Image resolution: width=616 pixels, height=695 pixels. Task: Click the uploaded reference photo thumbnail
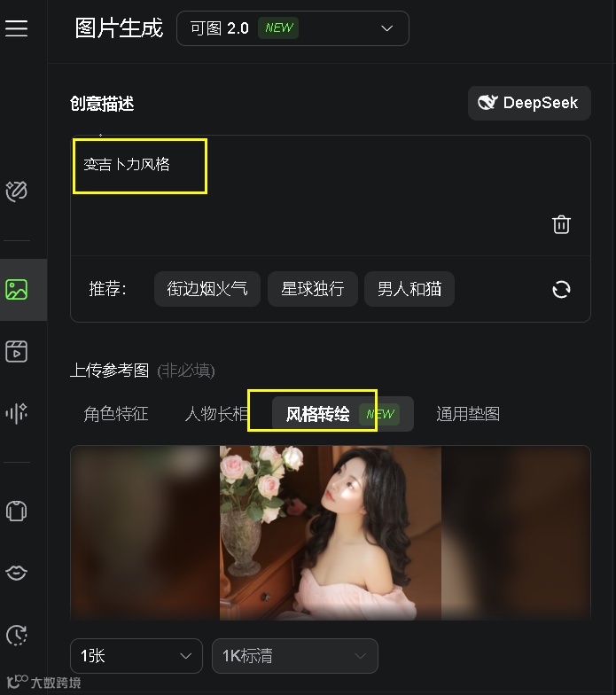pyautogui.click(x=330, y=533)
